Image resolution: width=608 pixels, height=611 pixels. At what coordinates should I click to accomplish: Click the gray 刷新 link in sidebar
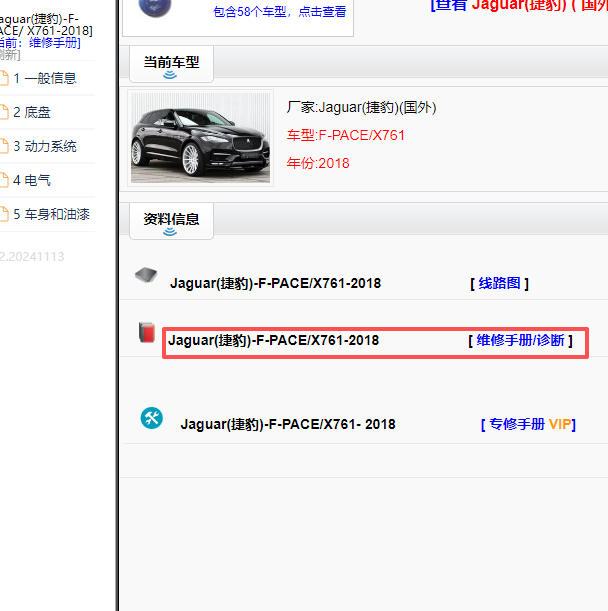[x=10, y=55]
